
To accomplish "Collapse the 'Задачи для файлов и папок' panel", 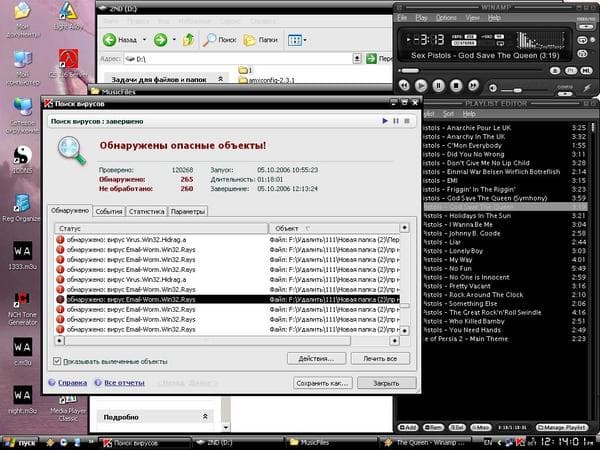I will click(x=220, y=79).
